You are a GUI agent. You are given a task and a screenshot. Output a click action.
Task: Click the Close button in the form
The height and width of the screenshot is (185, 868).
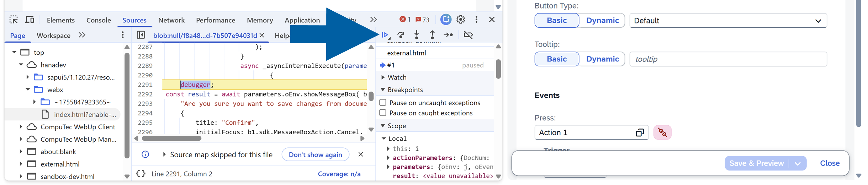(830, 163)
